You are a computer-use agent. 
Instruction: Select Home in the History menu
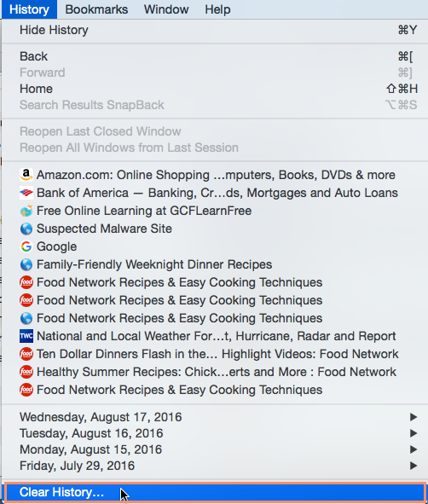point(215,89)
